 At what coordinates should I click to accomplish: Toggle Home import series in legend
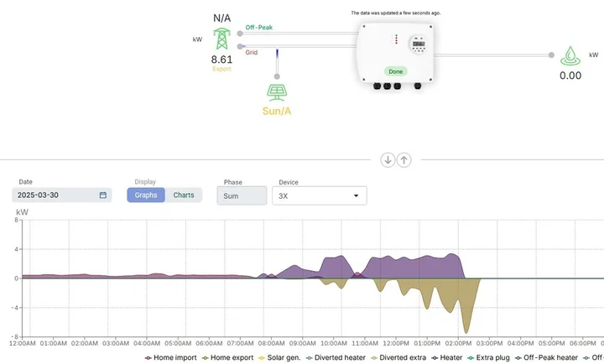[x=172, y=357]
